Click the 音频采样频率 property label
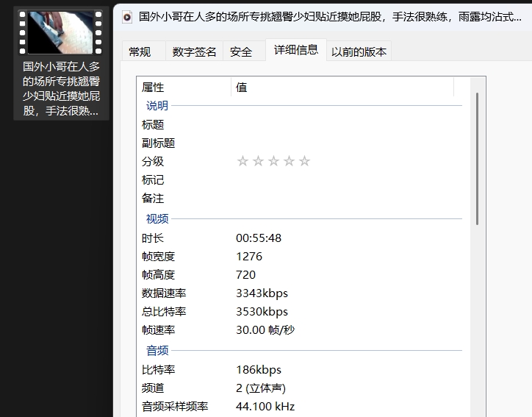The width and height of the screenshot is (532, 417). (x=175, y=406)
